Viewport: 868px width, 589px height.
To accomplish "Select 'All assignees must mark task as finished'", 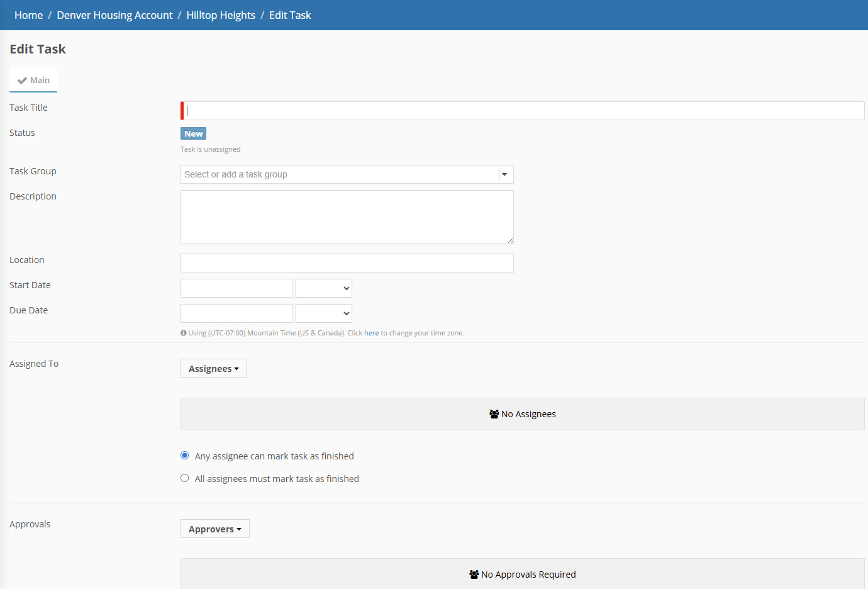I will [185, 478].
